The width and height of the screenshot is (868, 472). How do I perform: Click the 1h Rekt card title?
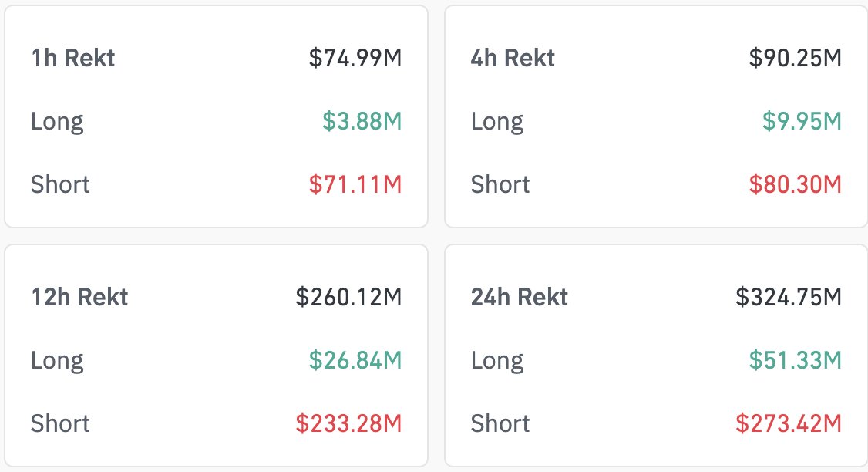[x=72, y=58]
